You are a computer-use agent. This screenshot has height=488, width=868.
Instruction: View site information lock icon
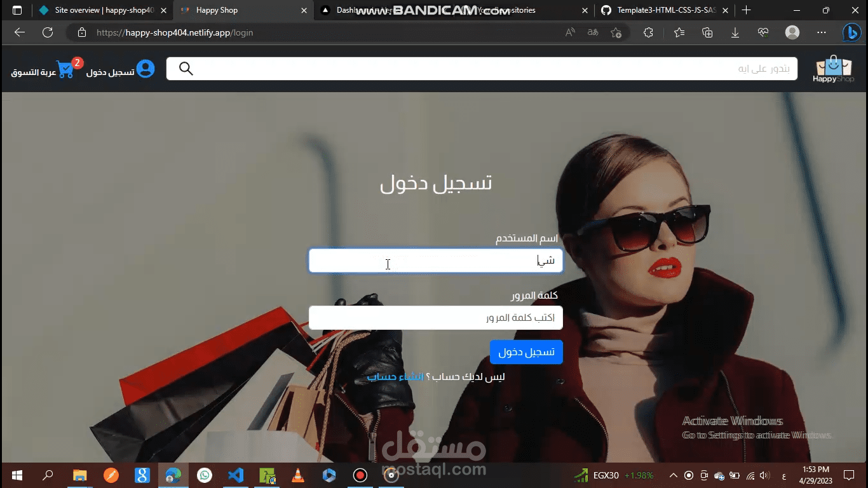[x=81, y=32]
